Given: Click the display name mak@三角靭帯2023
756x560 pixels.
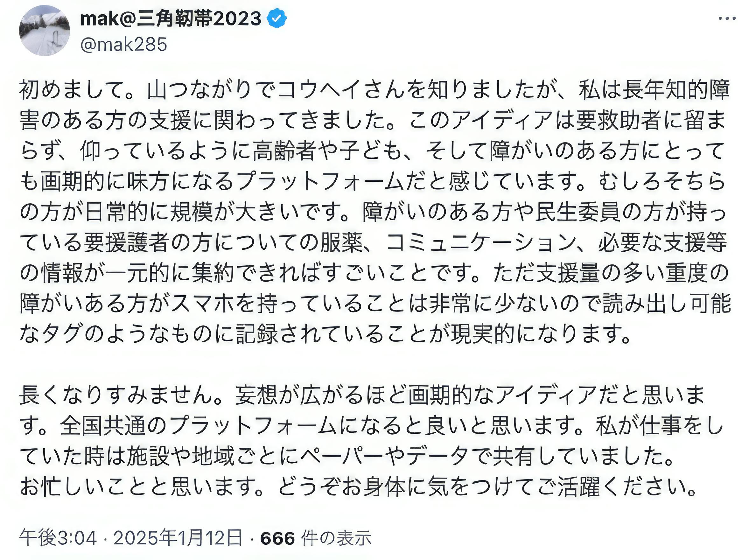Looking at the screenshot, I should (171, 19).
